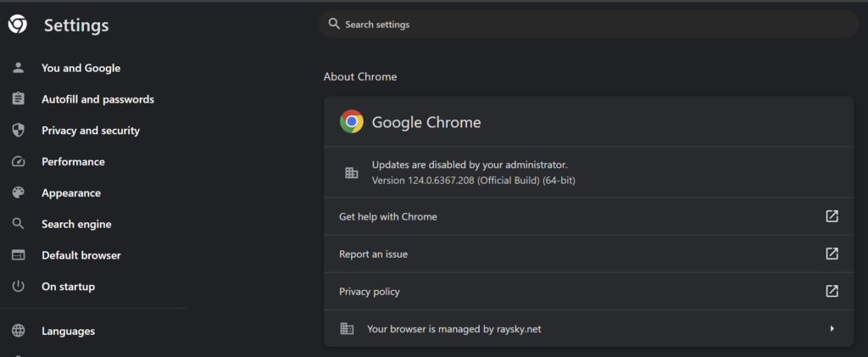The width and height of the screenshot is (868, 357).
Task: Click the palette icon for Appearance
Action: pos(18,193)
